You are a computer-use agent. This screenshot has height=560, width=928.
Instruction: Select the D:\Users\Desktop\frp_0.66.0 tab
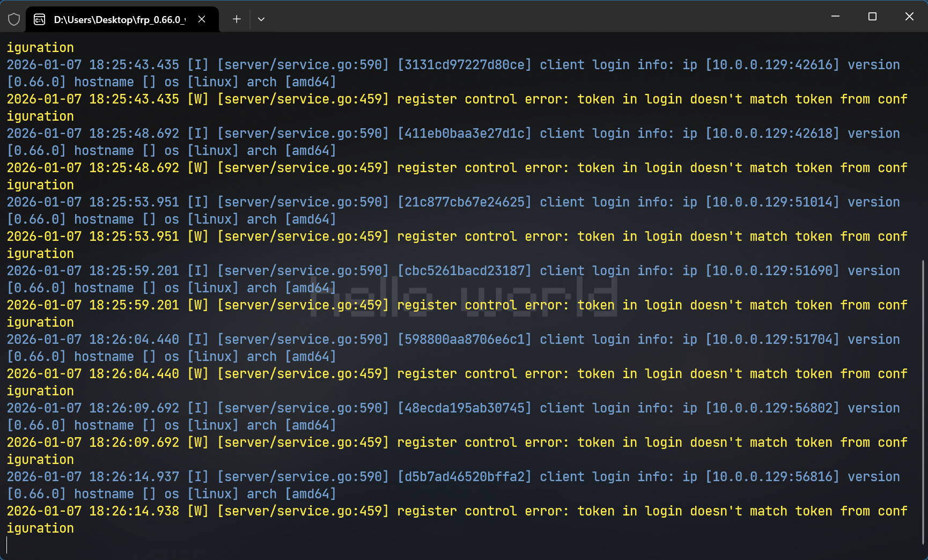(119, 19)
